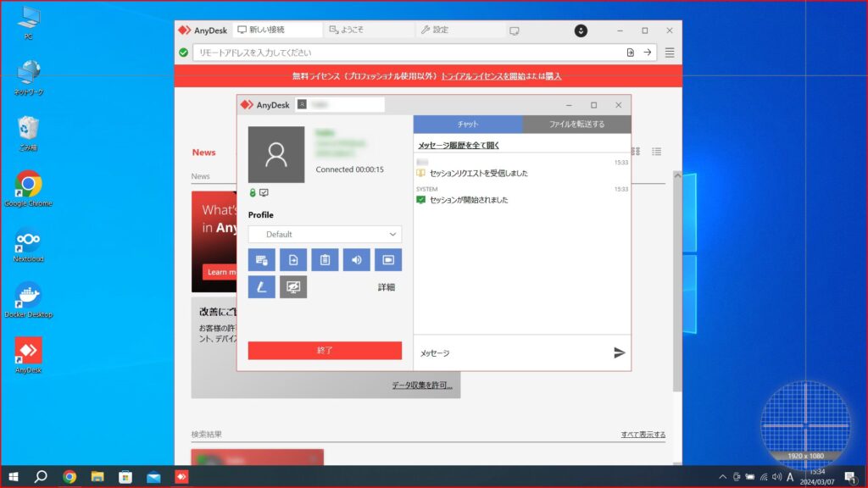This screenshot has height=488, width=868.
Task: Open the Windows Start menu
Action: [x=14, y=477]
